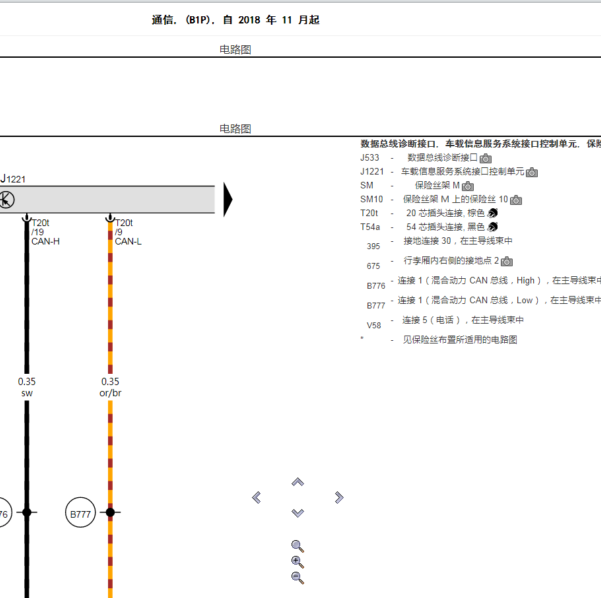Image resolution: width=601 pixels, height=598 pixels.
Task: Open connector icon for T20t 20 芯插头连接
Action: pyautogui.click(x=493, y=213)
